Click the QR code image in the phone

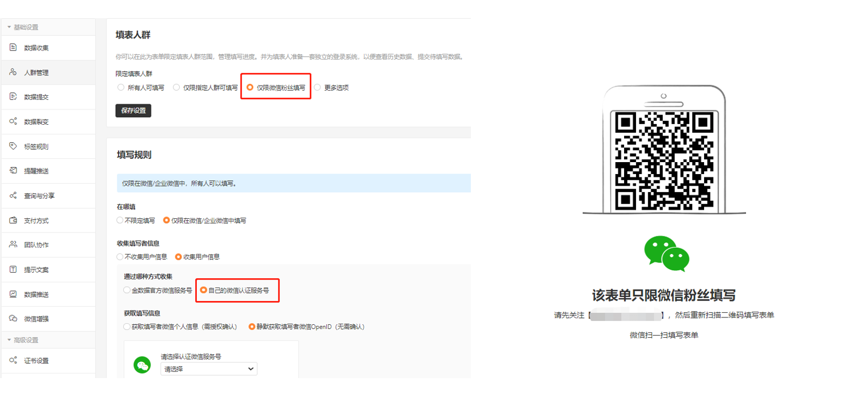[664, 161]
